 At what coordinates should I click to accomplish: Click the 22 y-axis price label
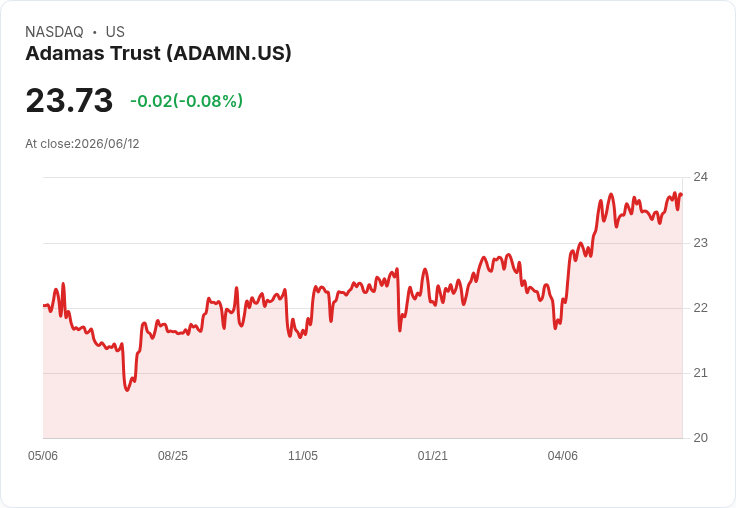pyautogui.click(x=700, y=308)
